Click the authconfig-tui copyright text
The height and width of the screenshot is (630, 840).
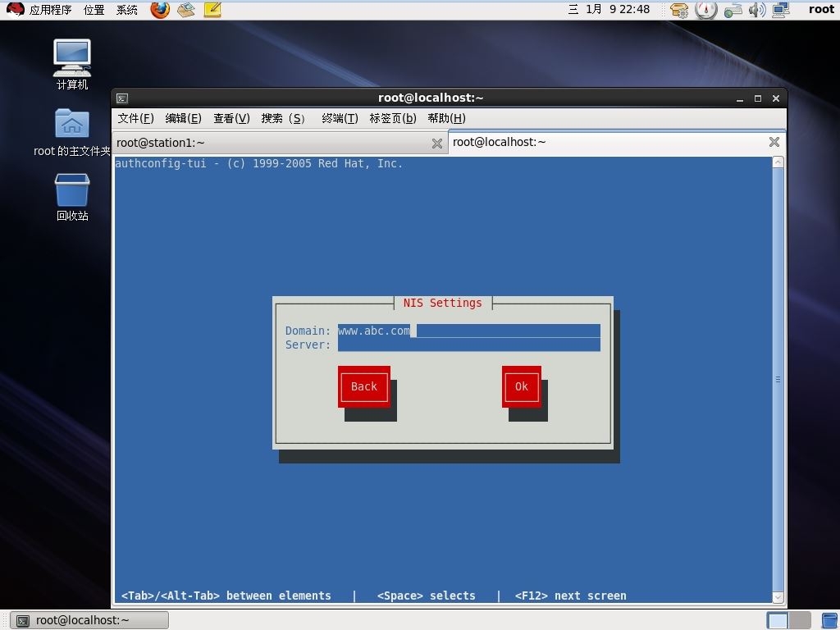tap(258, 163)
